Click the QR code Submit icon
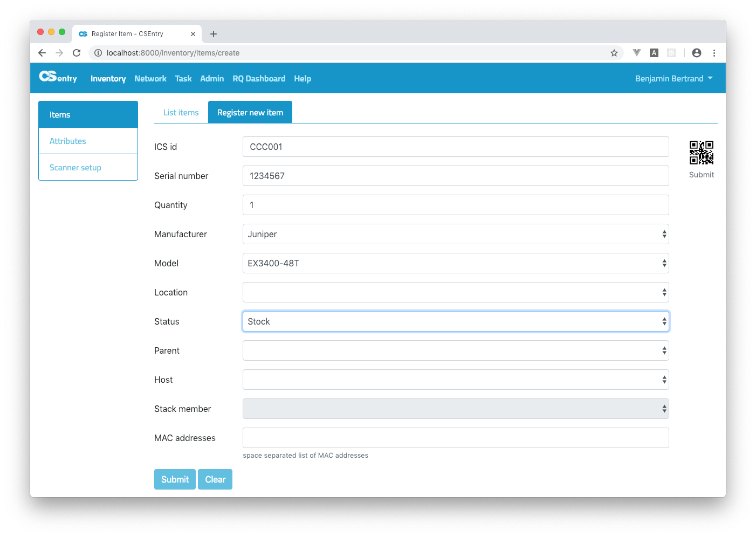 [701, 153]
